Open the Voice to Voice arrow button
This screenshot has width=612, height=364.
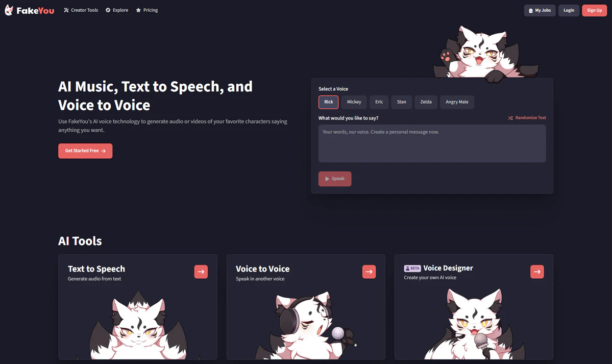click(x=369, y=272)
